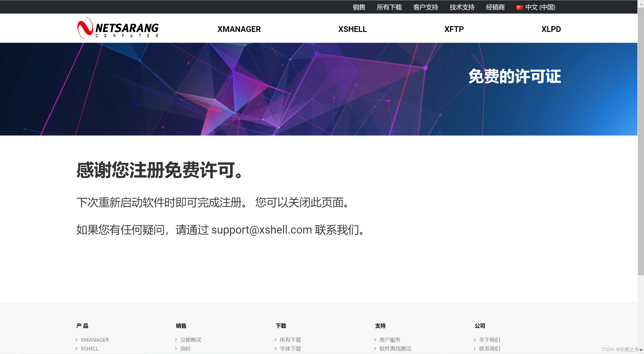Click the footer heading 销售
Screen dimensions: 644x354
click(181, 326)
